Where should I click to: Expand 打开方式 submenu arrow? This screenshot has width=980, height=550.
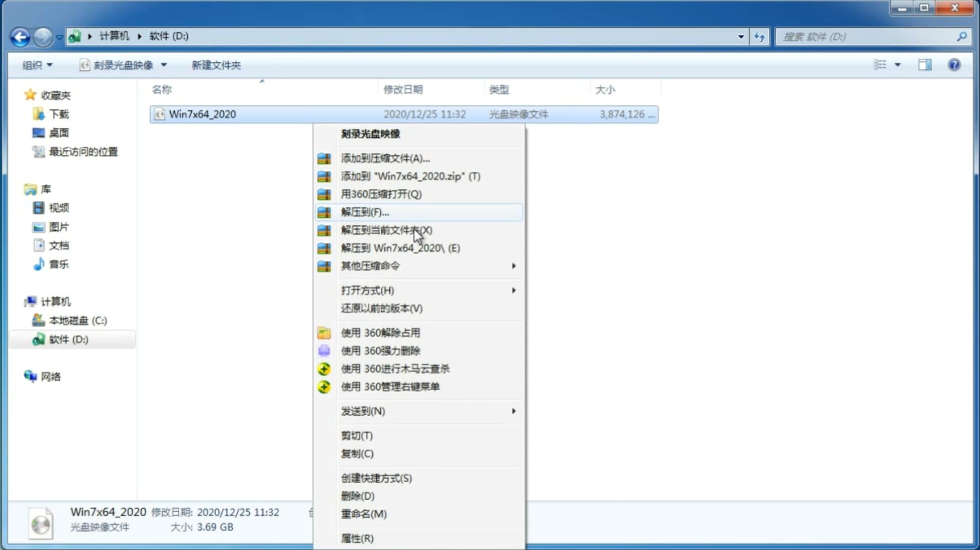pos(513,290)
